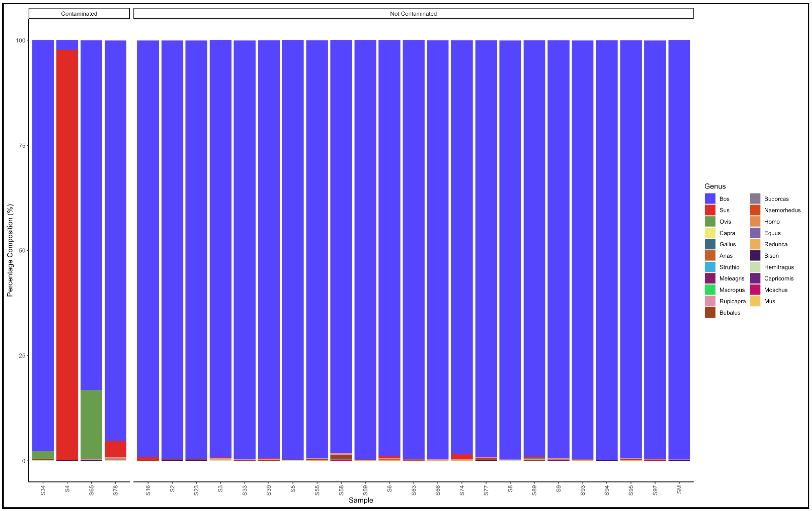
Task: Click the red Sus segment of bar S4
Action: pos(67,253)
